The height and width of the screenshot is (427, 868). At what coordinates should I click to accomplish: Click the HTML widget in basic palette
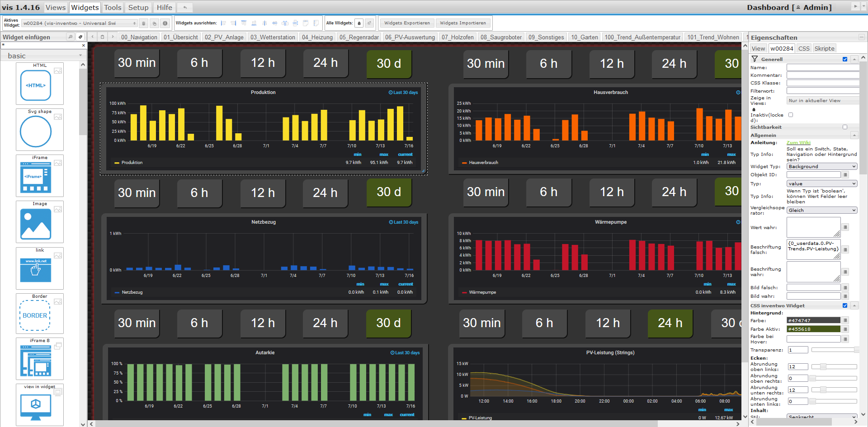40,84
